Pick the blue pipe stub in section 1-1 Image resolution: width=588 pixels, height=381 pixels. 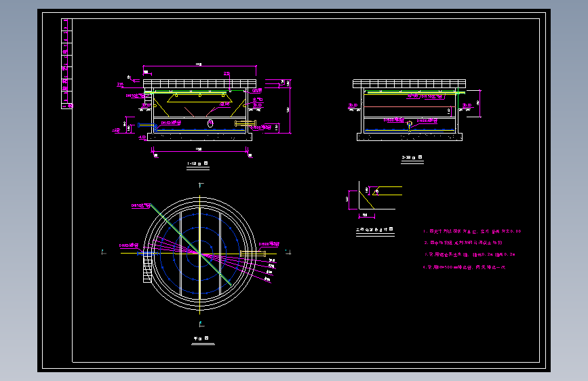click(146, 125)
